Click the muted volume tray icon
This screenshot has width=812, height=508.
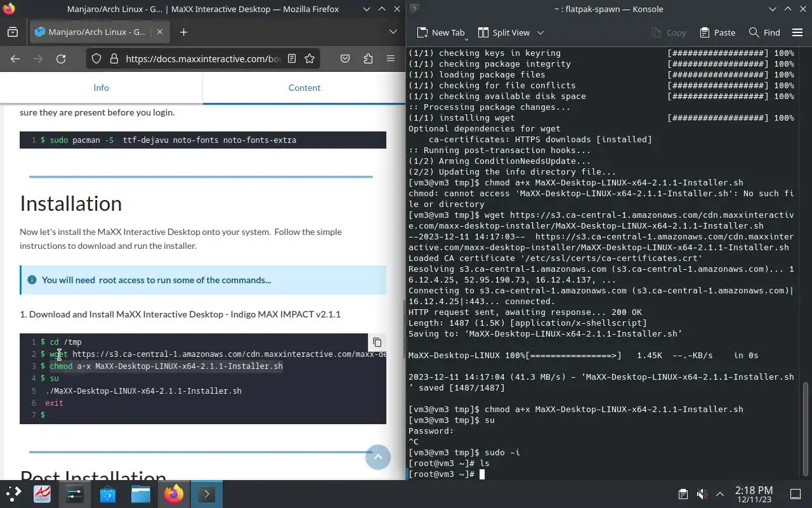coord(702,494)
